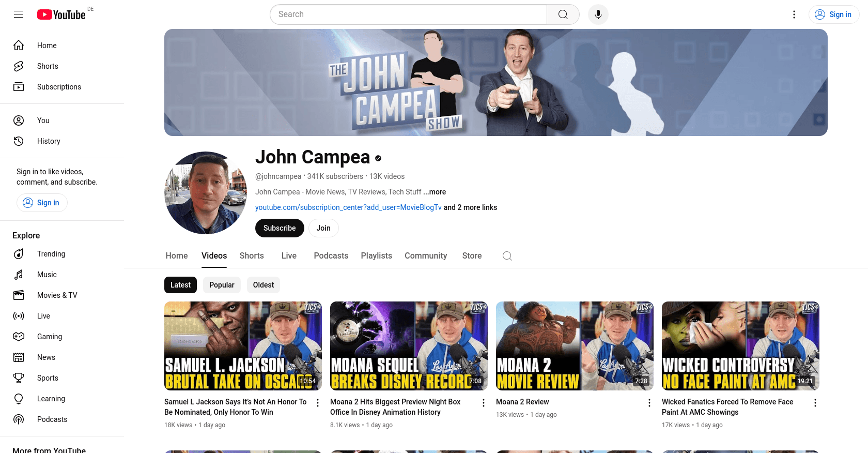Screen dimensions: 868x453
Task: Click the magnifier search button
Action: pyautogui.click(x=563, y=14)
